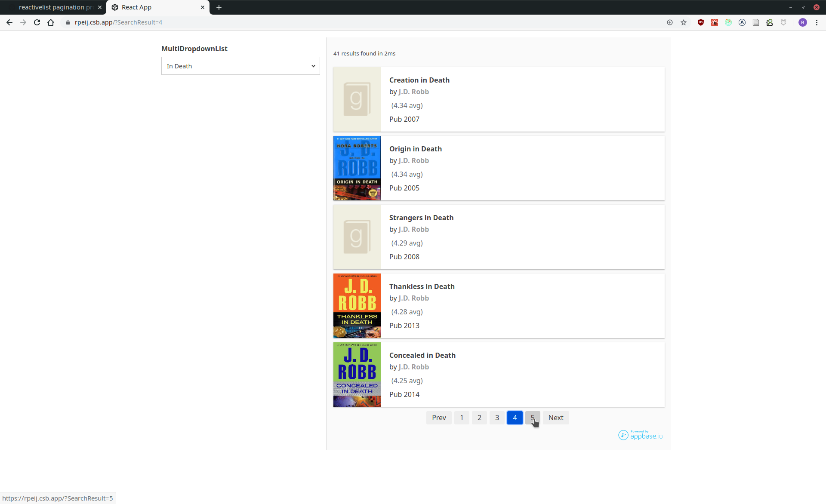
Task: Open the red extension icon in toolbar
Action: coord(715,22)
